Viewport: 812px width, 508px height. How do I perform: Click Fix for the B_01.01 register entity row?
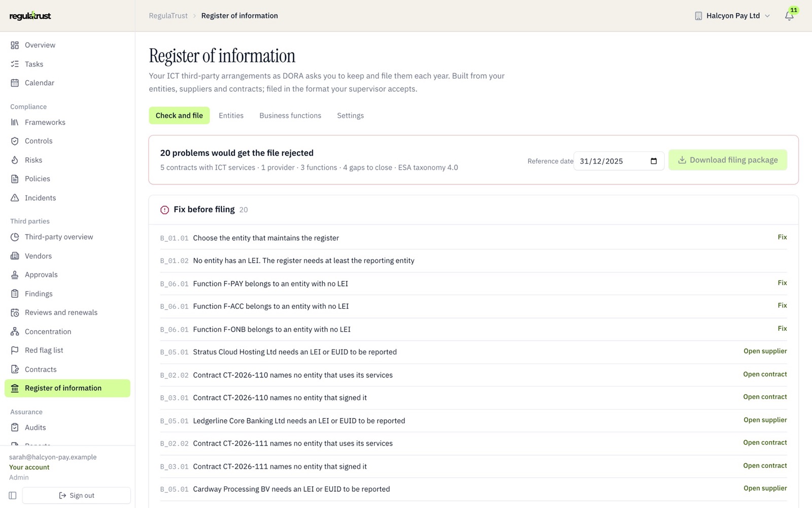pyautogui.click(x=782, y=237)
